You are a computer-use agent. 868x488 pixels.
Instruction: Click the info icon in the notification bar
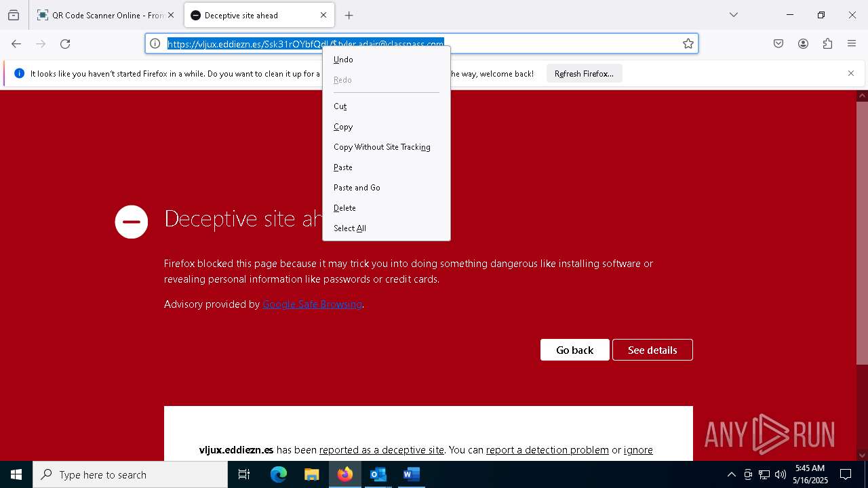[19, 73]
